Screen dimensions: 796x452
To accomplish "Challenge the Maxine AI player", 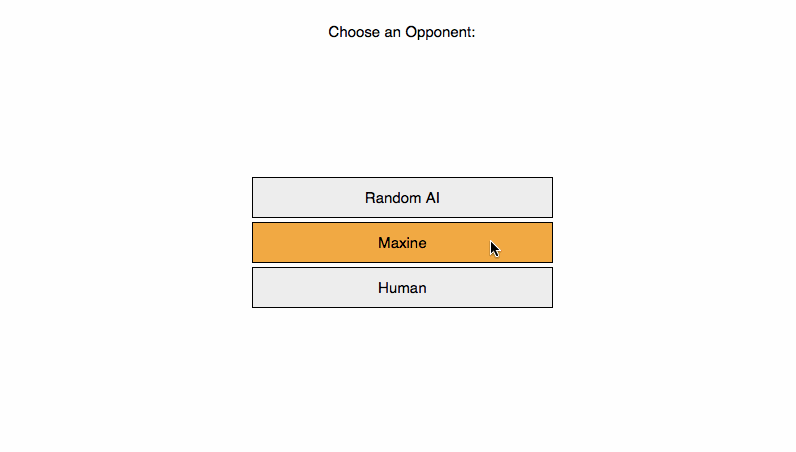I will (402, 243).
